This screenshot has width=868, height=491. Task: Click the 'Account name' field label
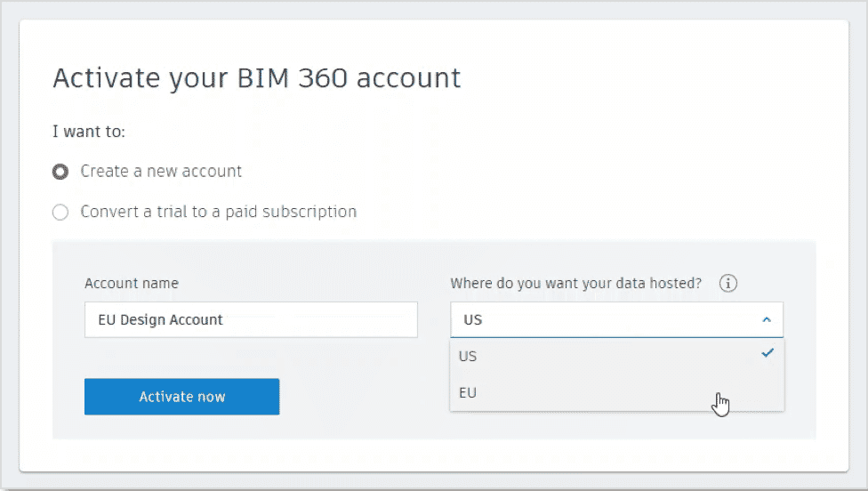132,284
